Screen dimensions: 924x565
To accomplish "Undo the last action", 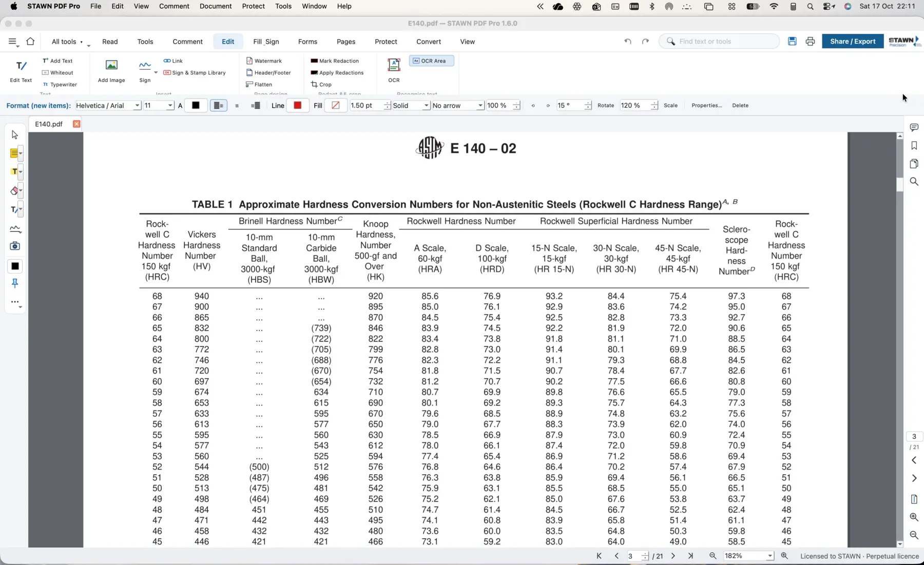I will [628, 42].
